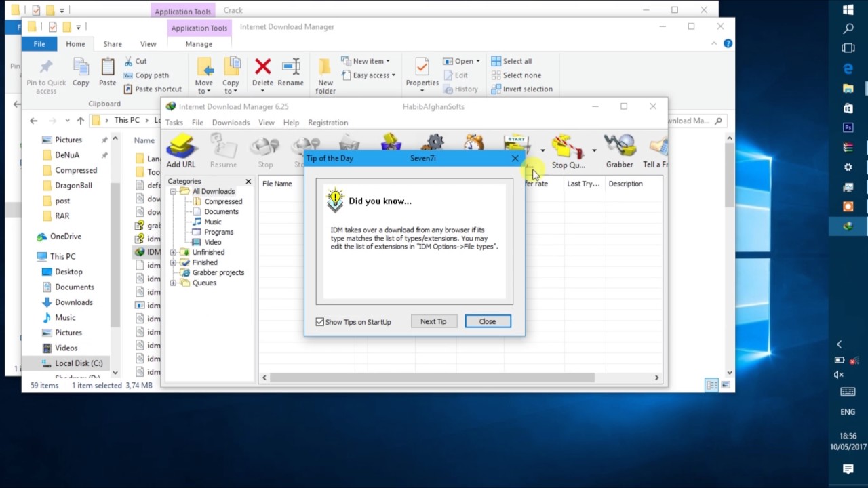The height and width of the screenshot is (488, 868).
Task: Open the File tab in Explorer
Action: pyautogui.click(x=39, y=44)
